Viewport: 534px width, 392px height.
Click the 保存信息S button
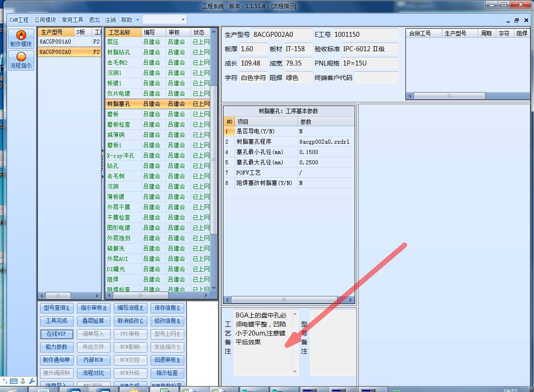coord(167,308)
